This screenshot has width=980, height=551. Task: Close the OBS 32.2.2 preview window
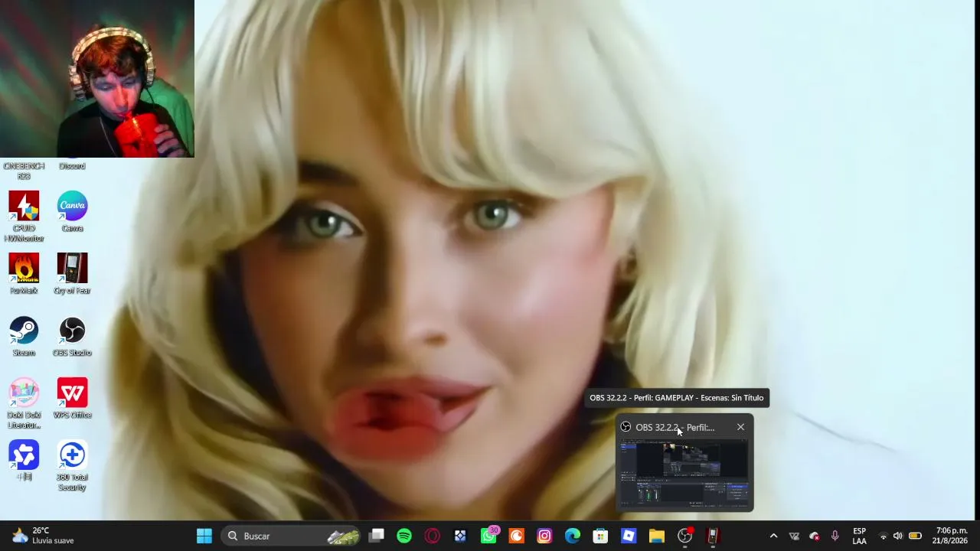[x=740, y=427]
